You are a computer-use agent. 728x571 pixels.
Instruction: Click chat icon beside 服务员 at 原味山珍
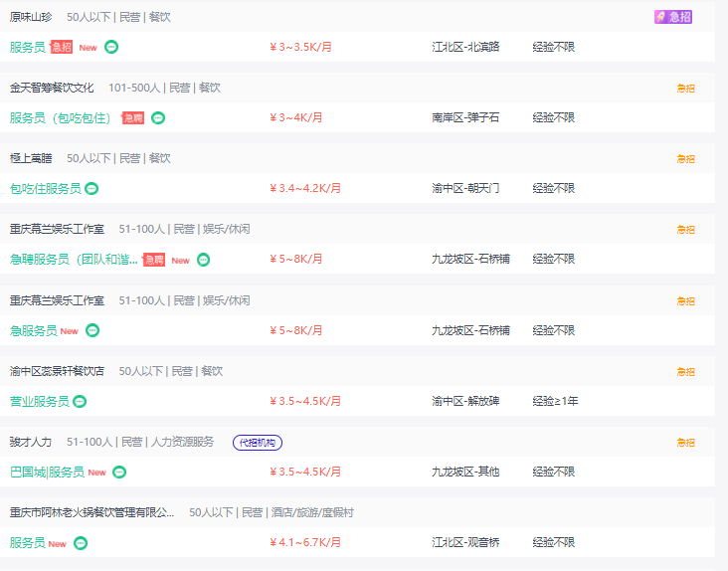coord(111,47)
